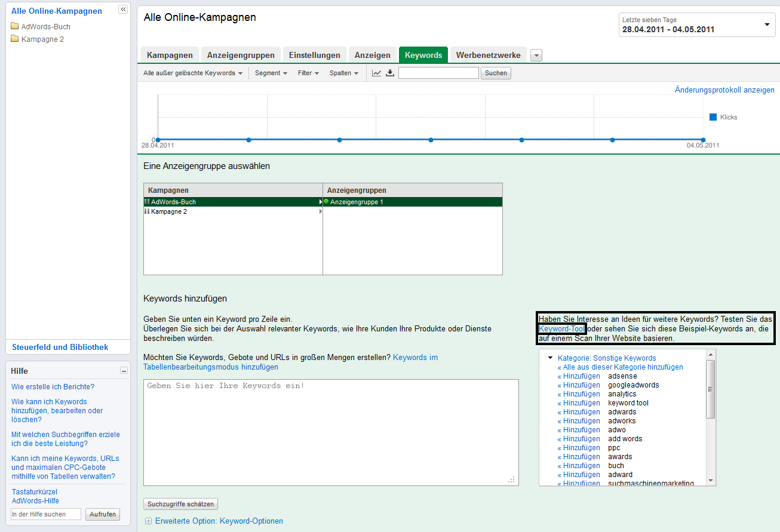Click the download report icon
Image resolution: width=780 pixels, height=532 pixels.
(389, 73)
